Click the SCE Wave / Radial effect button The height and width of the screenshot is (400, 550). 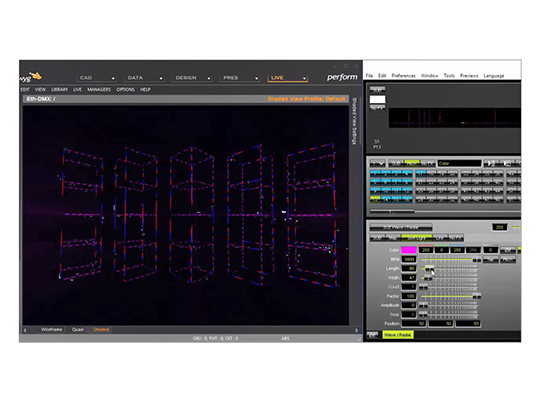tap(401, 227)
